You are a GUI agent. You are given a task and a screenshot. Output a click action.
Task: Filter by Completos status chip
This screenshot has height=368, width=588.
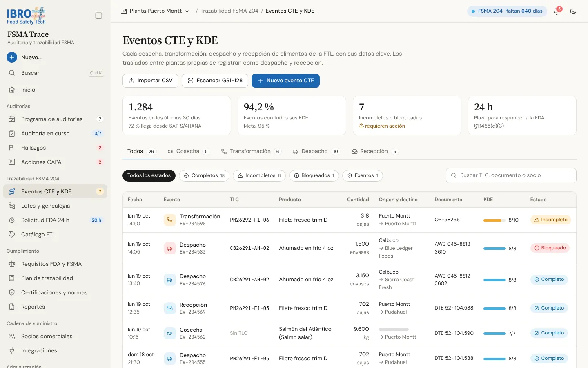pos(204,175)
